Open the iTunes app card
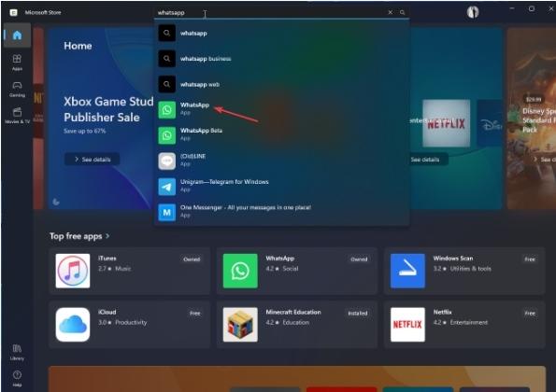 [x=130, y=271]
